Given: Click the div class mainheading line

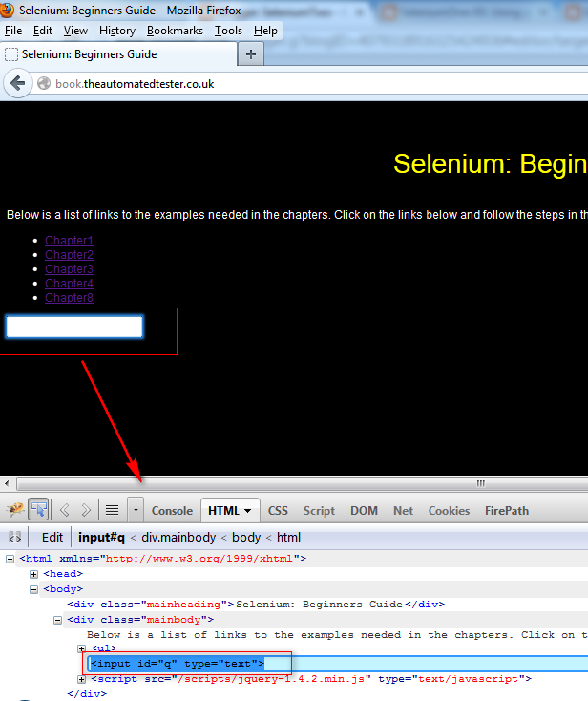Looking at the screenshot, I should tap(256, 605).
